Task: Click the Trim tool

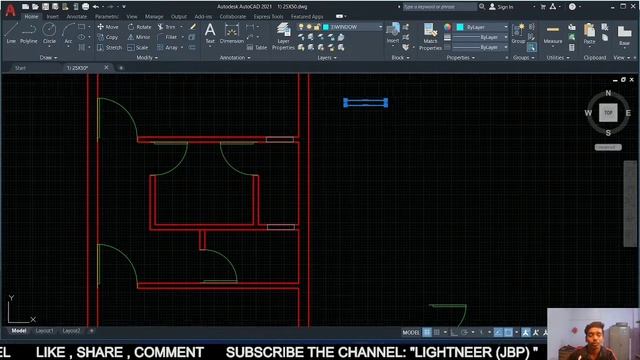Action: (x=167, y=27)
